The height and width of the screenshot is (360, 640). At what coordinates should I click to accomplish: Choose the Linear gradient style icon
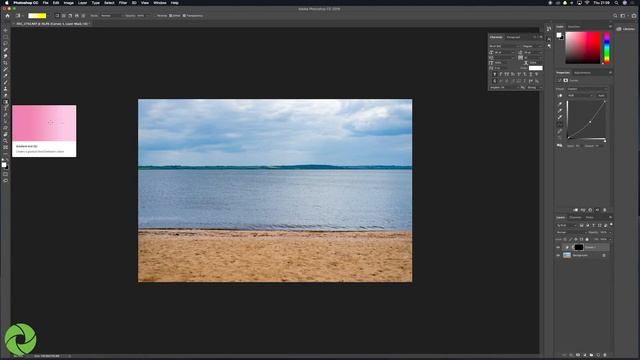point(57,16)
